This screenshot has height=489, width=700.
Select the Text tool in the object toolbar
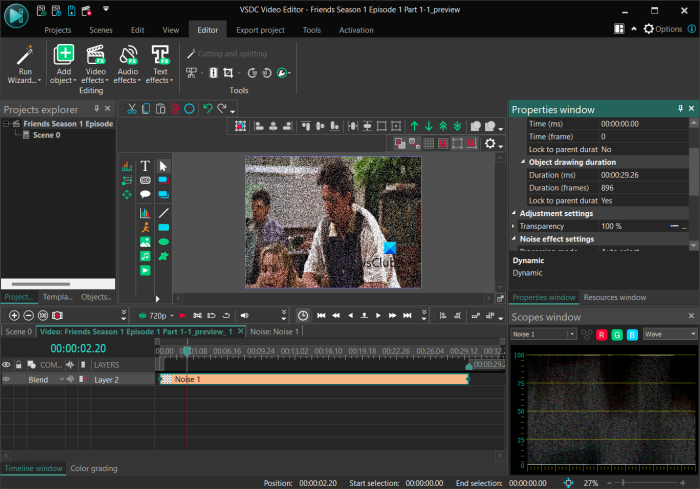coord(145,166)
